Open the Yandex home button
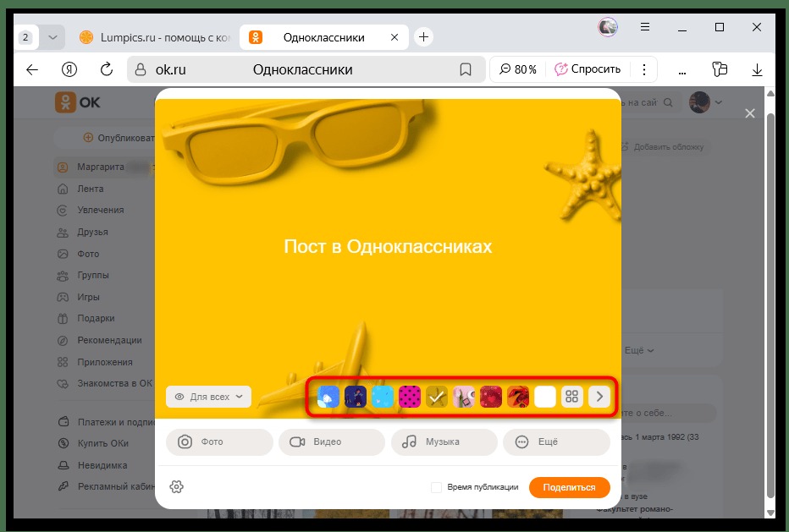 click(x=69, y=69)
